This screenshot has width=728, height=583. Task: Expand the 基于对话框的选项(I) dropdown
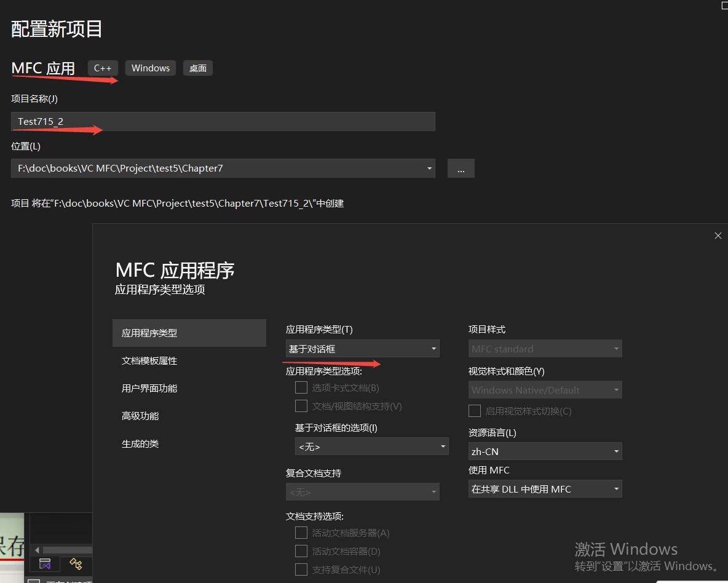coord(371,446)
